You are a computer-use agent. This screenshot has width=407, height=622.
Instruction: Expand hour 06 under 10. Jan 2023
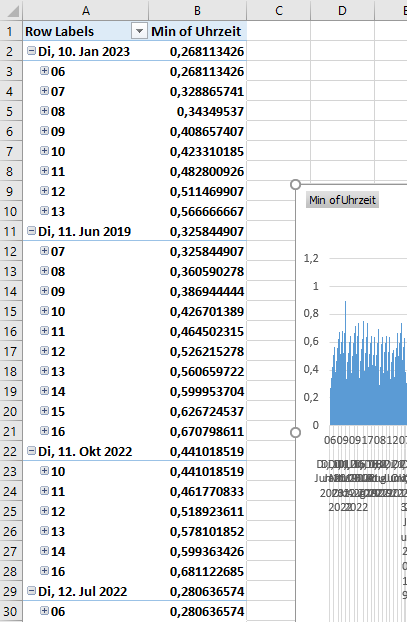click(x=44, y=71)
